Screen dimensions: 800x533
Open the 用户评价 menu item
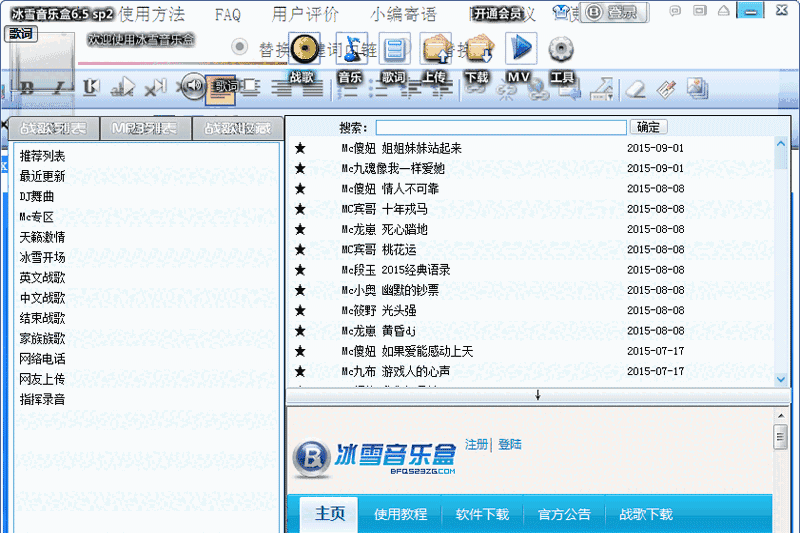(305, 14)
